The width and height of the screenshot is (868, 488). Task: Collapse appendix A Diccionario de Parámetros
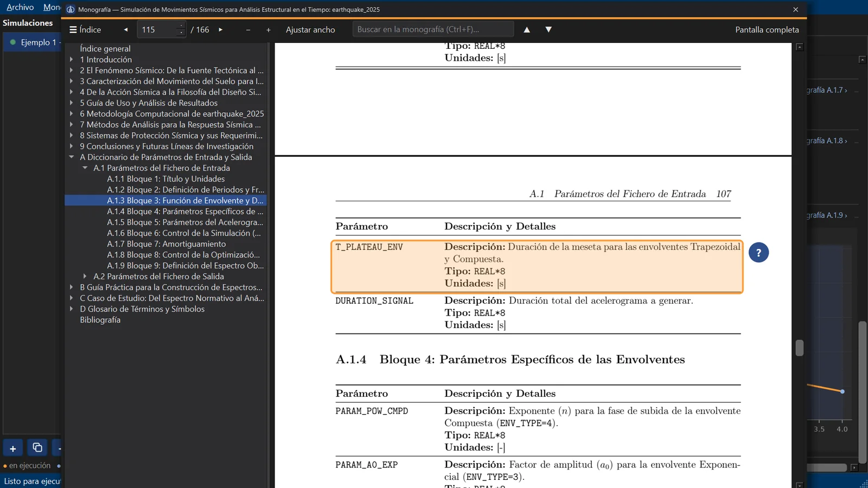point(71,157)
